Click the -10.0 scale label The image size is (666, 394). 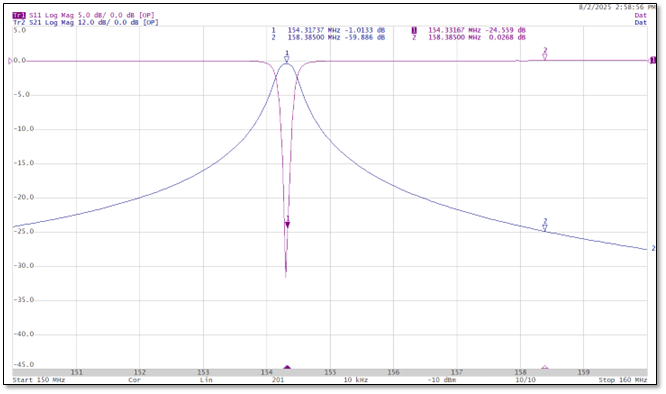point(23,129)
